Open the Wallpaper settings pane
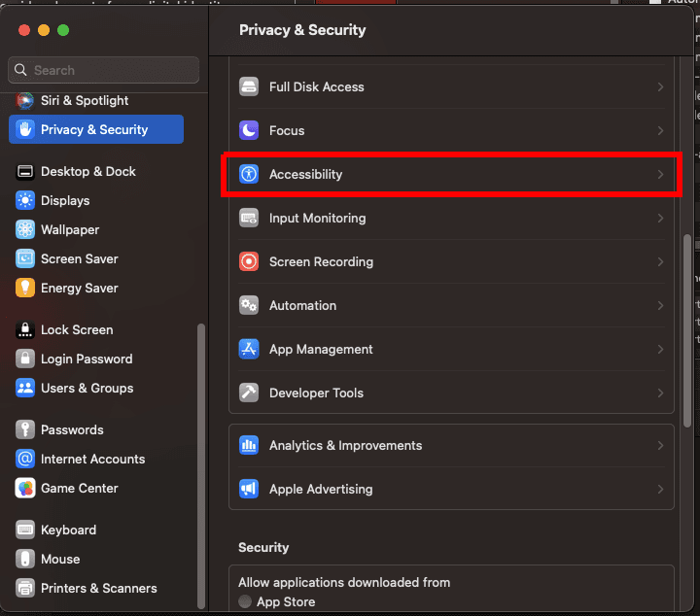Viewport: 700px width, 616px height. [96, 229]
